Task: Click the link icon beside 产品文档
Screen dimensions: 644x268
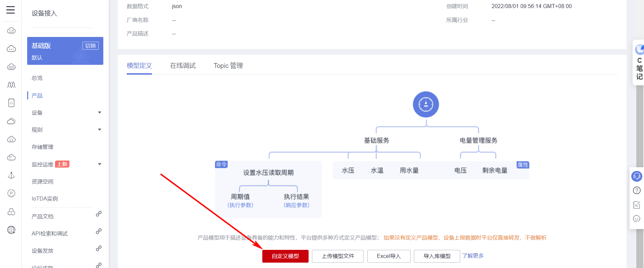Action: pyautogui.click(x=99, y=214)
